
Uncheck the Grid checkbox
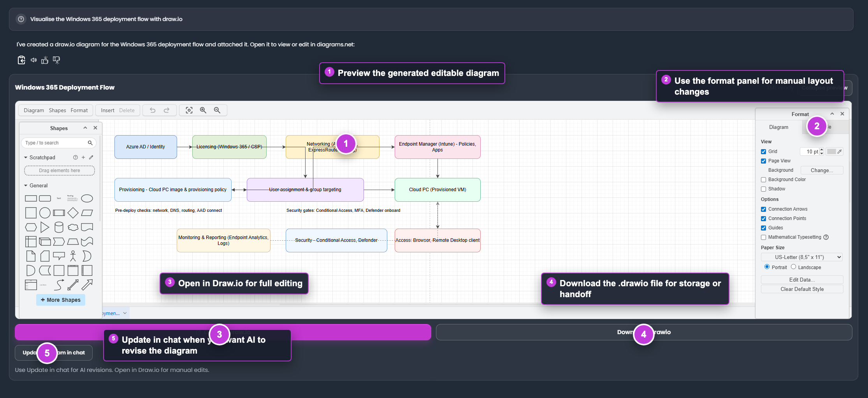[x=763, y=151]
